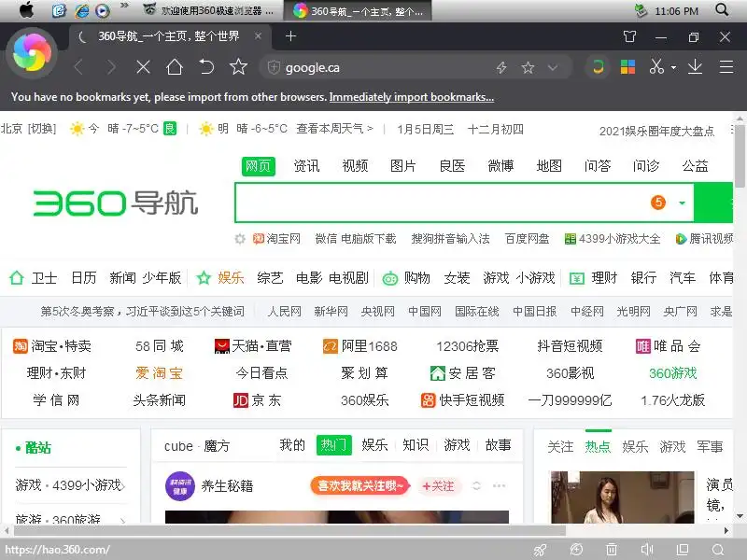
Task: Click the green-orange loading extension icon
Action: 598,67
